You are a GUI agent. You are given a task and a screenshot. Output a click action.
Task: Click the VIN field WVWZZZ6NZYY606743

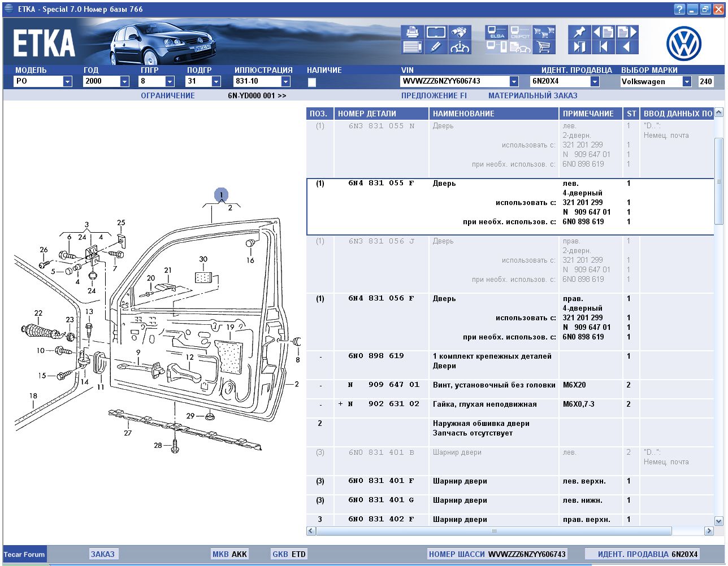(454, 81)
